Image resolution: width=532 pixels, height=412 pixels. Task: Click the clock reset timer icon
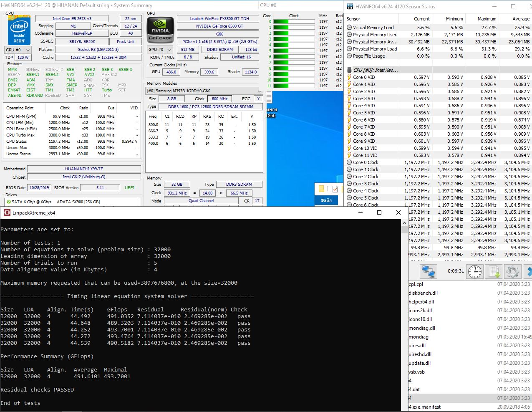[475, 271]
